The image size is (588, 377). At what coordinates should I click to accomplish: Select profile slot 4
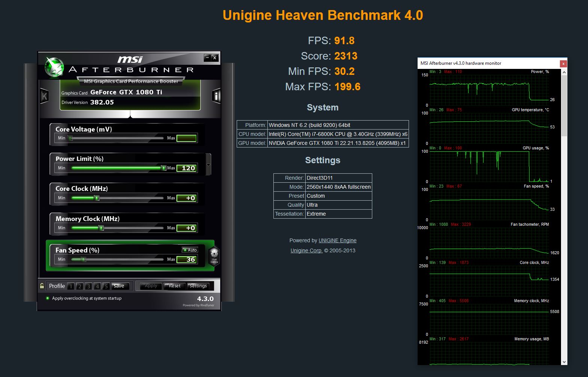(x=97, y=286)
